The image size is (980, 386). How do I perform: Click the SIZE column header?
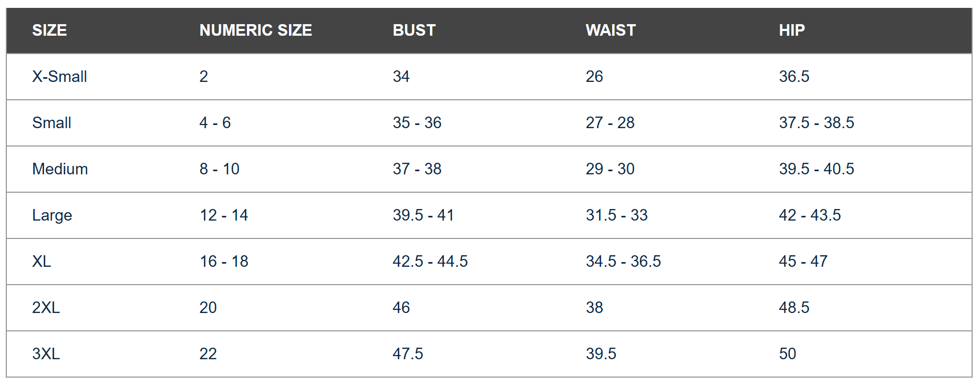pos(49,30)
